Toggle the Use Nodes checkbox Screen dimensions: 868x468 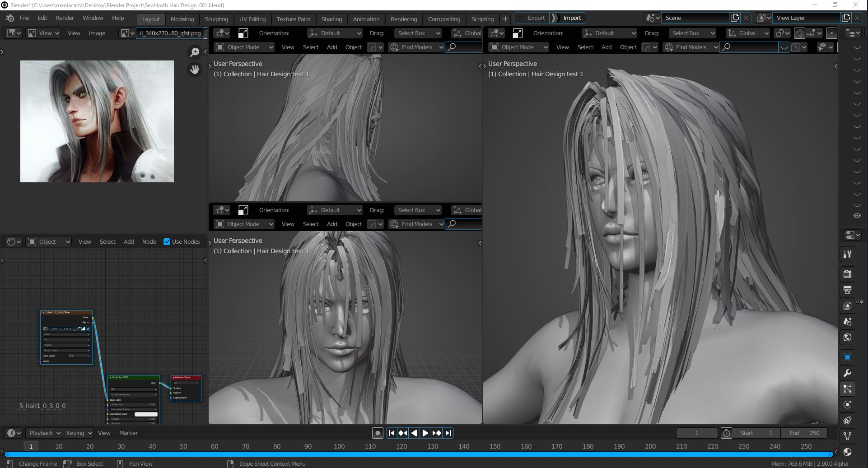coord(167,242)
